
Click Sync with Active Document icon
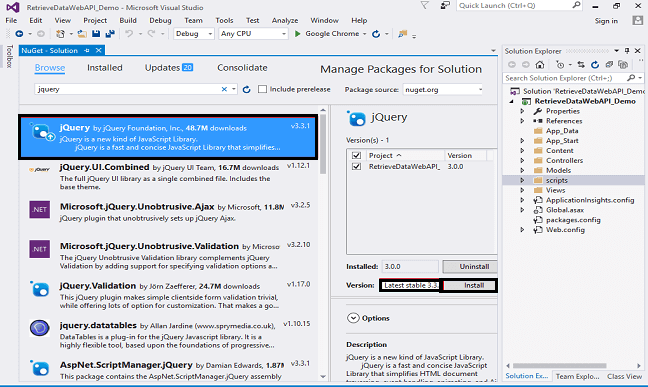(x=581, y=65)
